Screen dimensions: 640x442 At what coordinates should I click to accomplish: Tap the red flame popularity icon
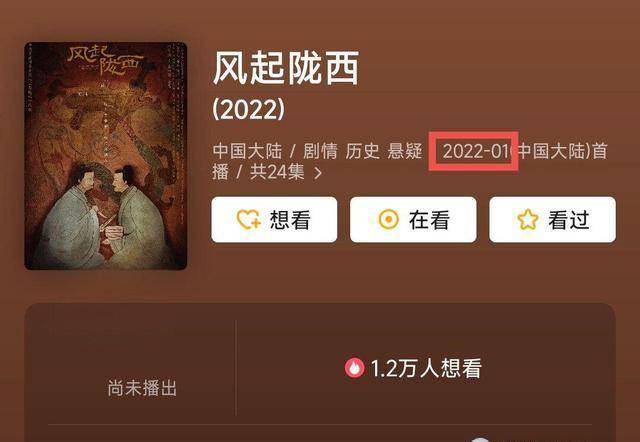pyautogui.click(x=354, y=368)
